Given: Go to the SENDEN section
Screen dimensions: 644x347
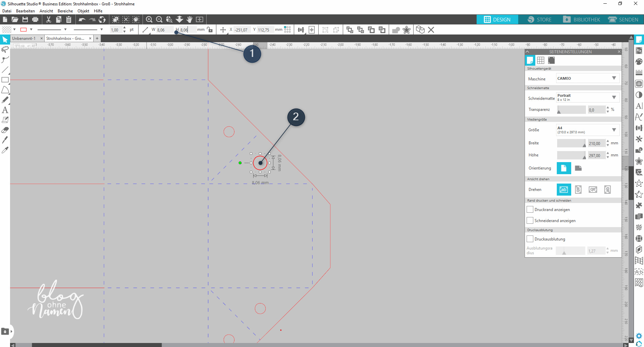Looking at the screenshot, I should click(623, 19).
